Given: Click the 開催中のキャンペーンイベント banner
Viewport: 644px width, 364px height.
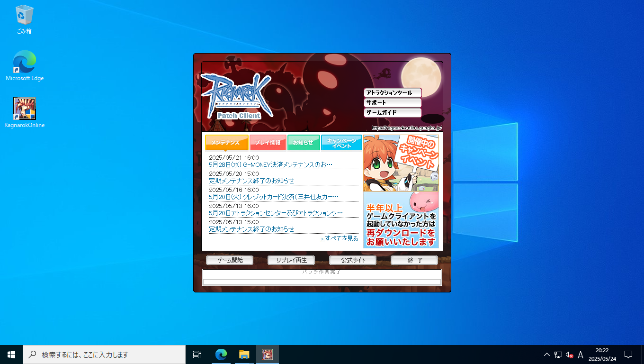Looking at the screenshot, I should (x=401, y=163).
